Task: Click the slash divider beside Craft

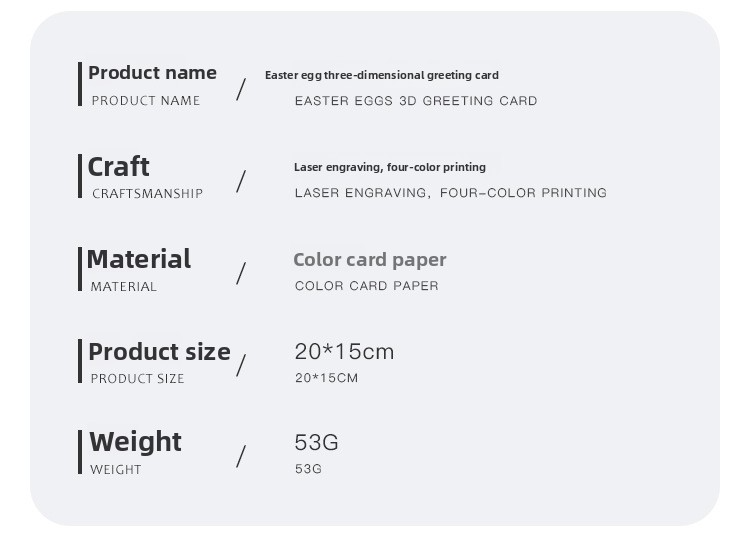Action: coord(241,181)
